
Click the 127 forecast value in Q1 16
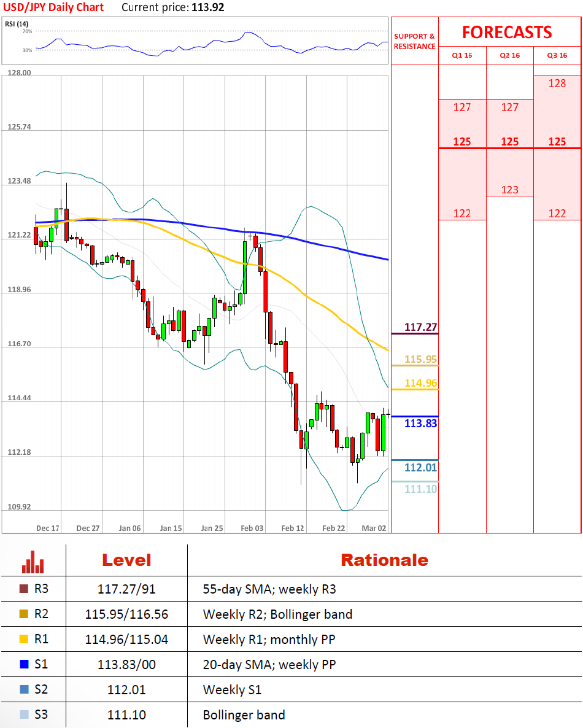click(462, 107)
